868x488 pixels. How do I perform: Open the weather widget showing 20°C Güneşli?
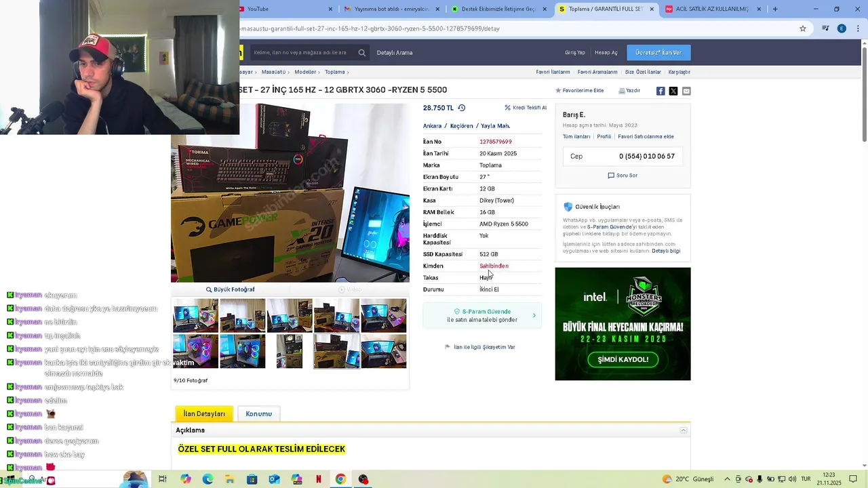tap(688, 479)
